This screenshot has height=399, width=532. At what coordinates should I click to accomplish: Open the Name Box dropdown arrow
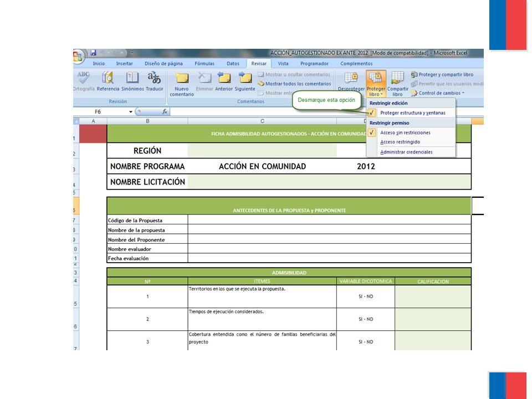click(131, 111)
